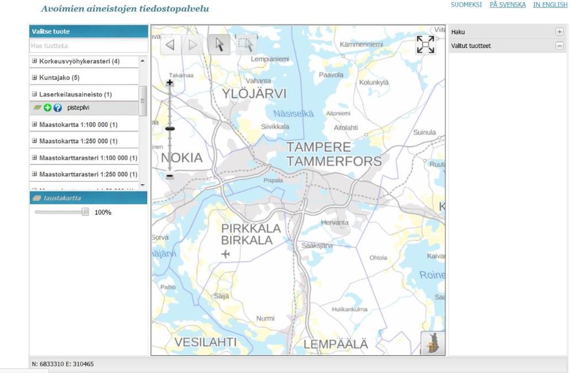Image resolution: width=588 pixels, height=373 pixels.
Task: Select the pistepilvi product row
Action: (x=84, y=108)
